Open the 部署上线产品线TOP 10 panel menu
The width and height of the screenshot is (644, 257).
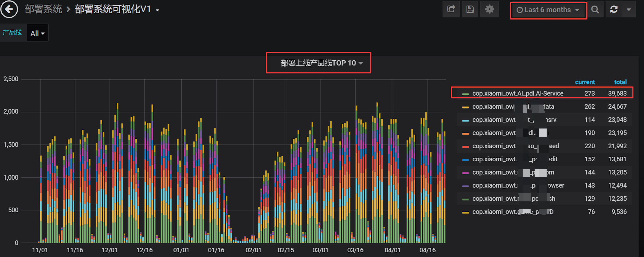pyautogui.click(x=322, y=63)
